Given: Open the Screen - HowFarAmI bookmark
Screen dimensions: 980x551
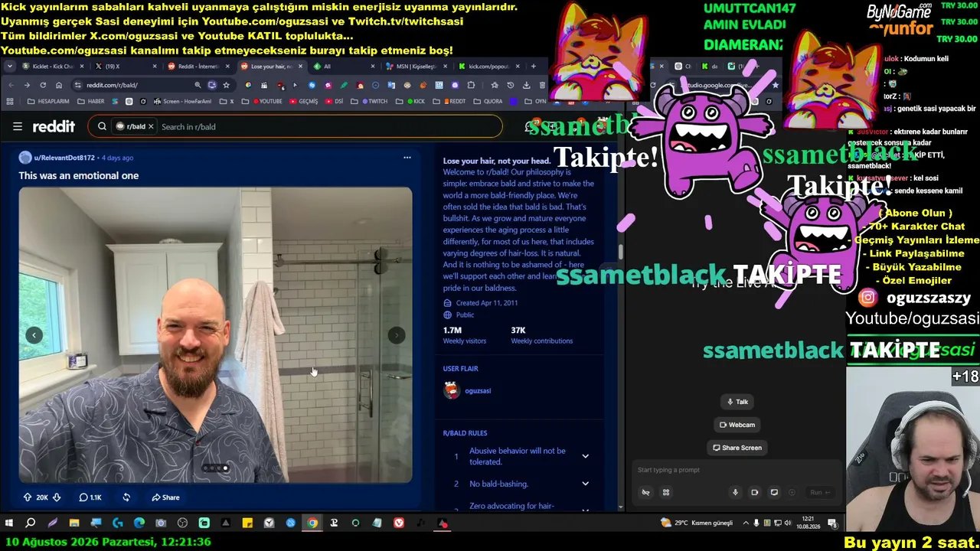Looking at the screenshot, I should pos(182,101).
